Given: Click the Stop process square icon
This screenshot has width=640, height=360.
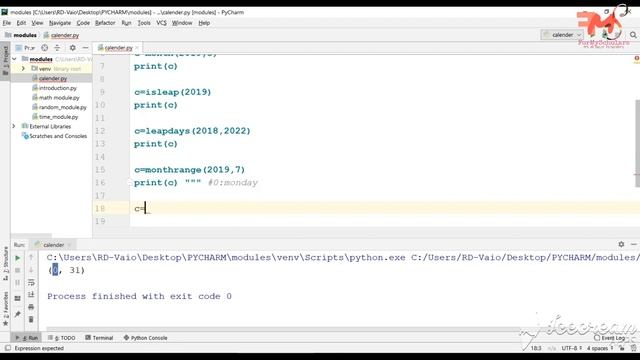Looking at the screenshot, I should pos(18,270).
